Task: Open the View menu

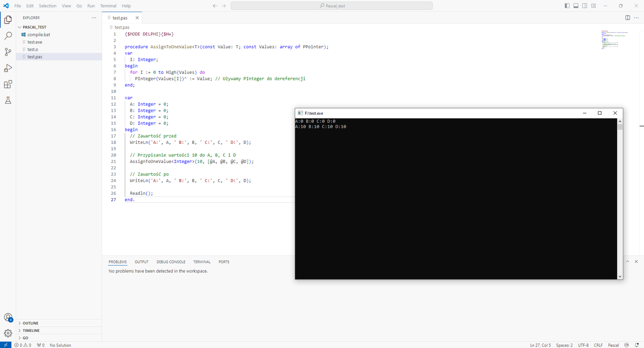Action: point(66,6)
